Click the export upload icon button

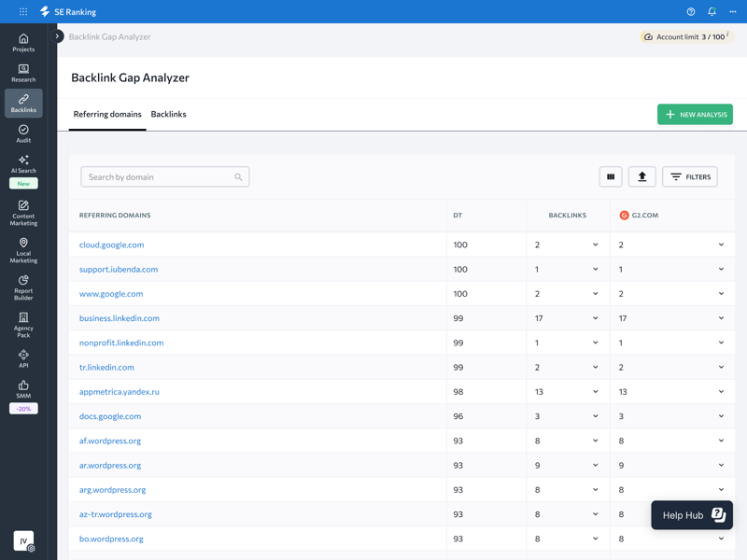641,176
